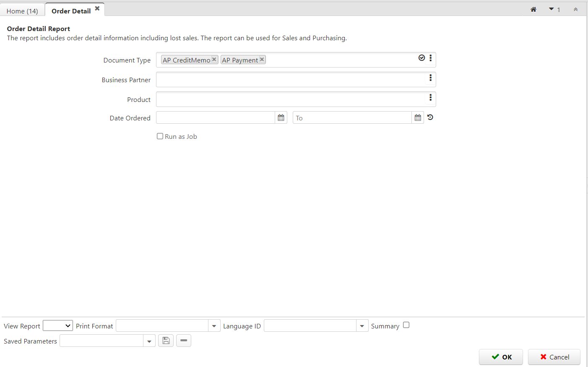
Task: Open the Date Ordered To calendar
Action: coord(418,118)
